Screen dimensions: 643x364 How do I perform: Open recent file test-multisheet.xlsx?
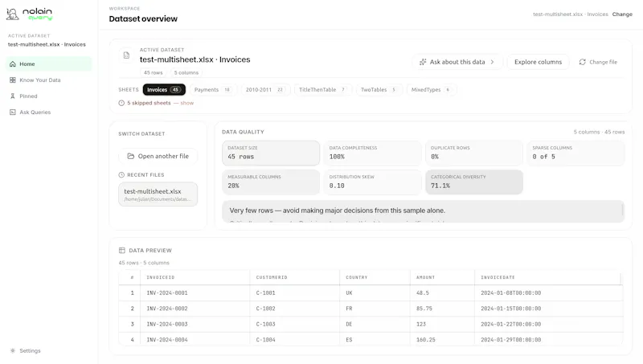158,194
